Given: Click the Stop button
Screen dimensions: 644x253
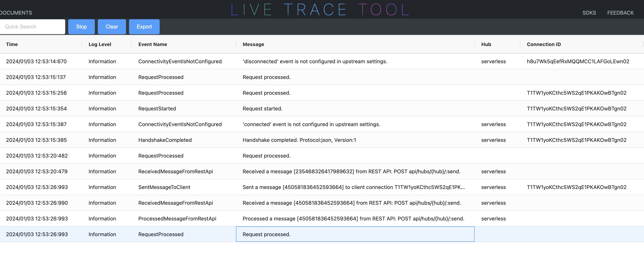Looking at the screenshot, I should (81, 27).
